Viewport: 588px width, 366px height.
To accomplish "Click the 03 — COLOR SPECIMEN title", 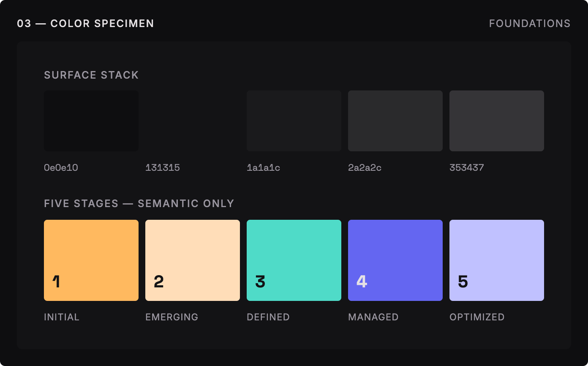I will 85,24.
